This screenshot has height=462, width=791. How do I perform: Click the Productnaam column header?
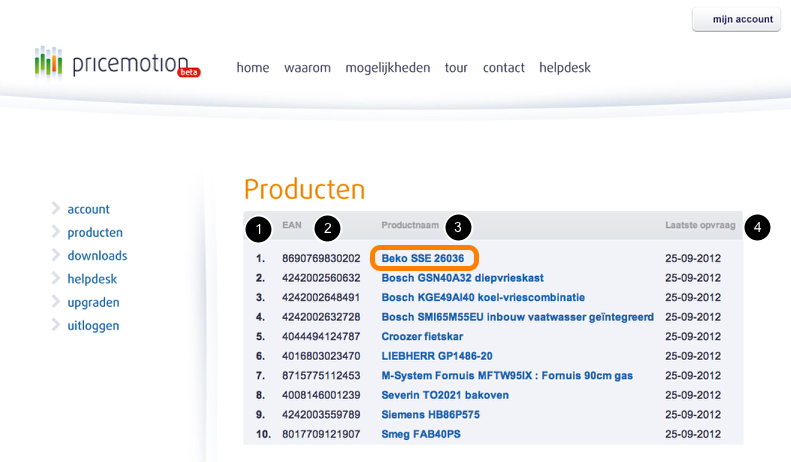[x=410, y=225]
